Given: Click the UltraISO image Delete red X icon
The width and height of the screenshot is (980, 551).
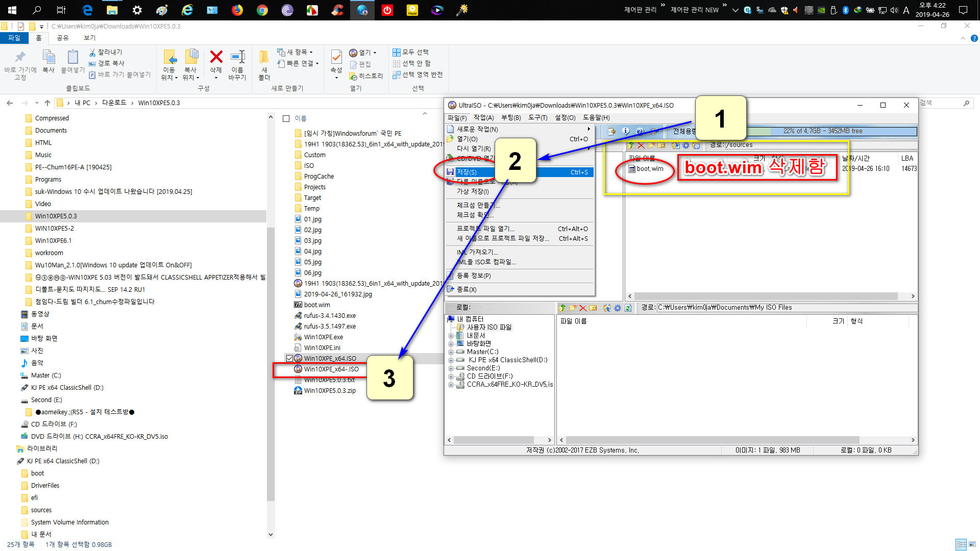Looking at the screenshot, I should click(x=641, y=145).
